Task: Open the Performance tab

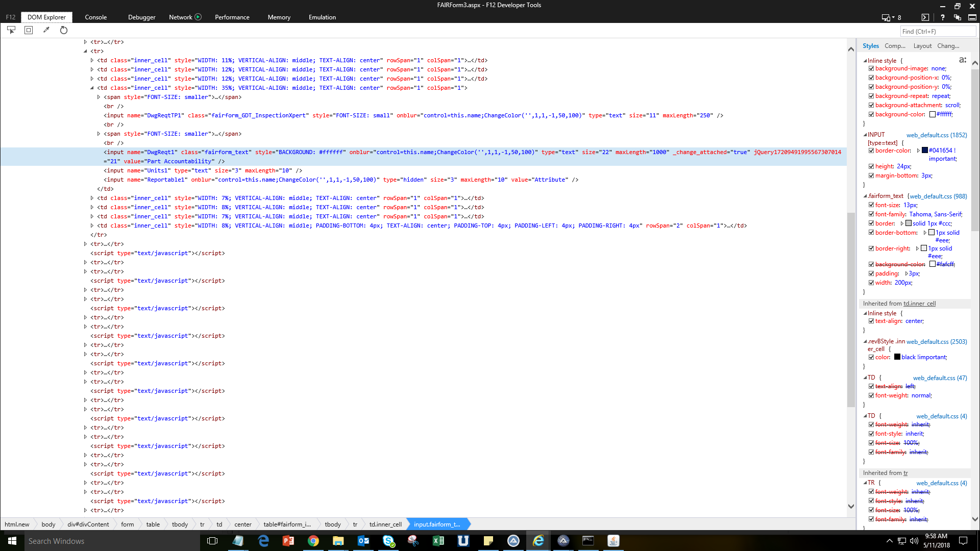Action: click(x=232, y=17)
